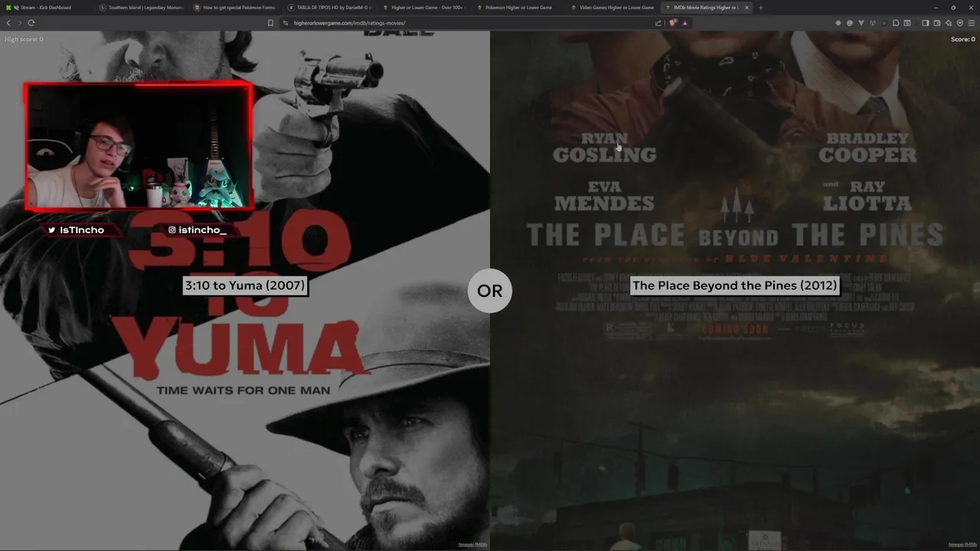The width and height of the screenshot is (980, 551).
Task: Click the Image: IMDb credit under 3:10 to Yuma
Action: [x=472, y=545]
